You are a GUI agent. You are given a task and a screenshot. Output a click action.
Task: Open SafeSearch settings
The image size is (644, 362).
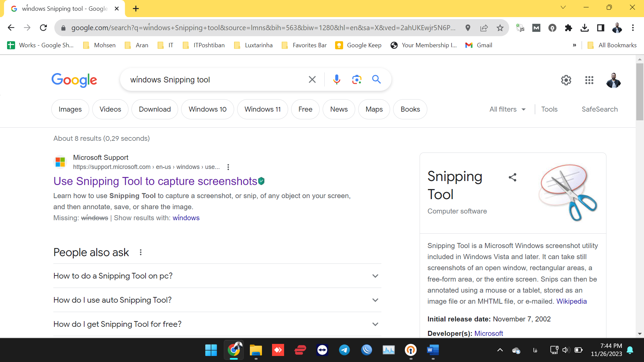(x=600, y=109)
